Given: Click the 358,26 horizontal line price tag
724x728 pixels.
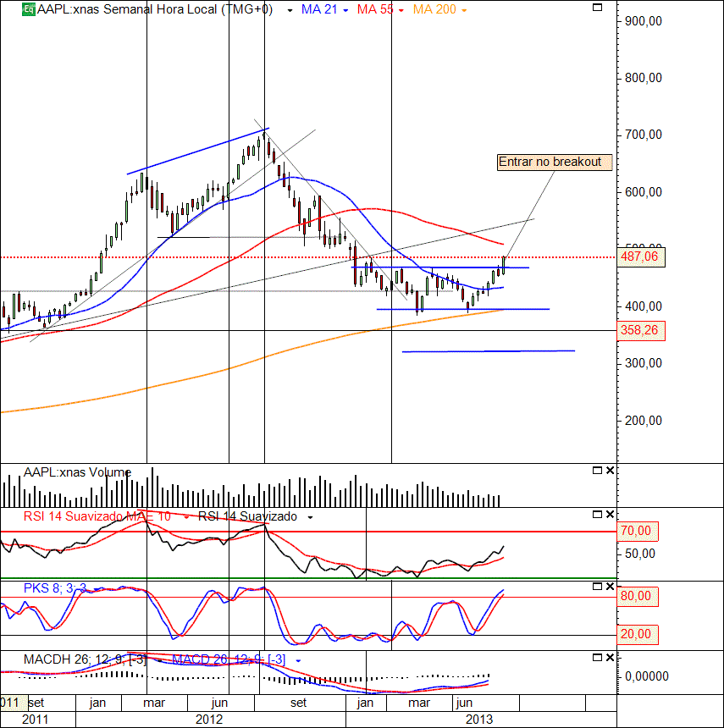Looking at the screenshot, I should pyautogui.click(x=641, y=331).
